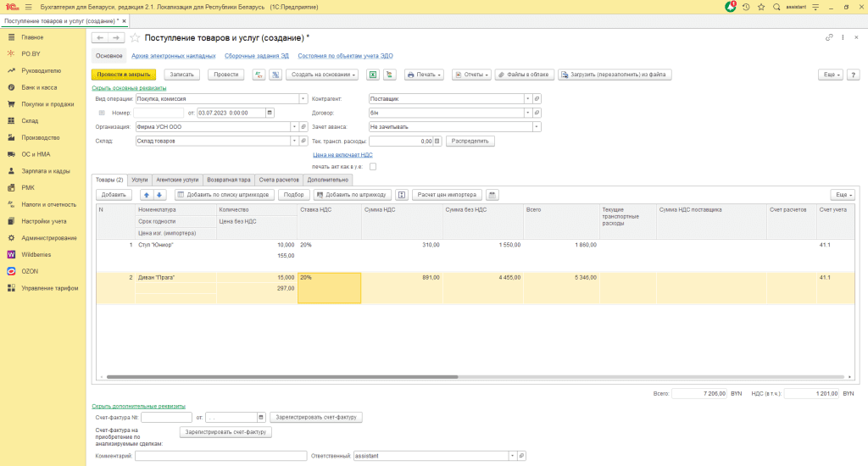Get link to this document icon
868x466 pixels.
tap(829, 37)
